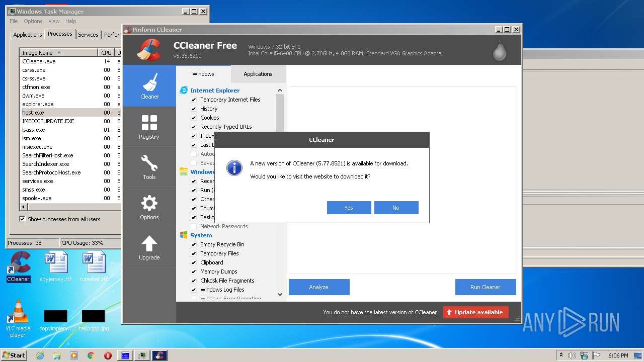Screen dimensions: 644x362
Task: Switch to CCleaner taskbar button
Action: 159,355
